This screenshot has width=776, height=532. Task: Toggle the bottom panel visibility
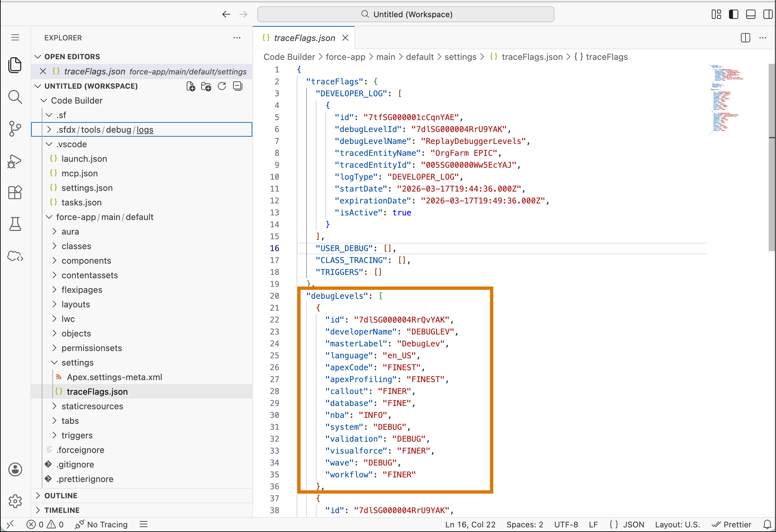coord(751,14)
